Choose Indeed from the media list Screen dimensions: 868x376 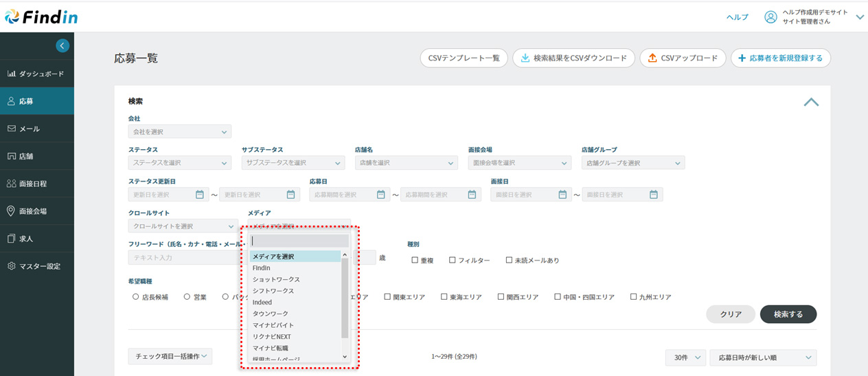[262, 302]
